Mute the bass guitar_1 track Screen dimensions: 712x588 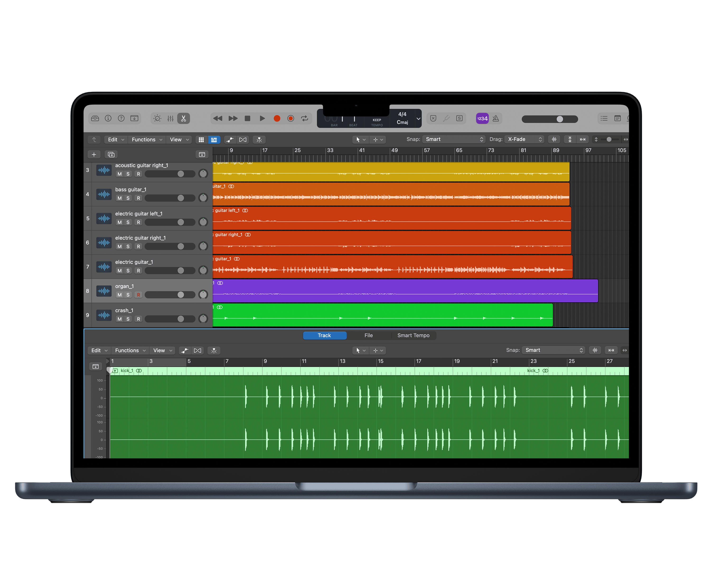120,198
